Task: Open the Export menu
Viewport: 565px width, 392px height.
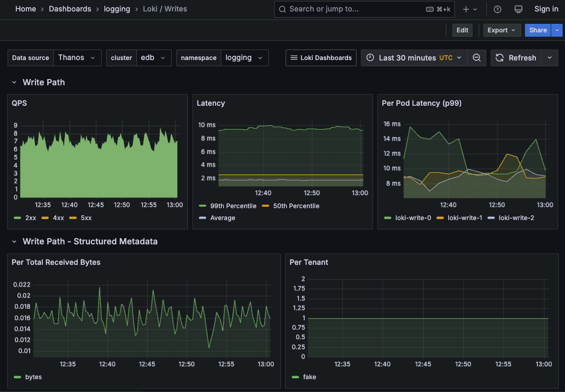Action: click(502, 30)
